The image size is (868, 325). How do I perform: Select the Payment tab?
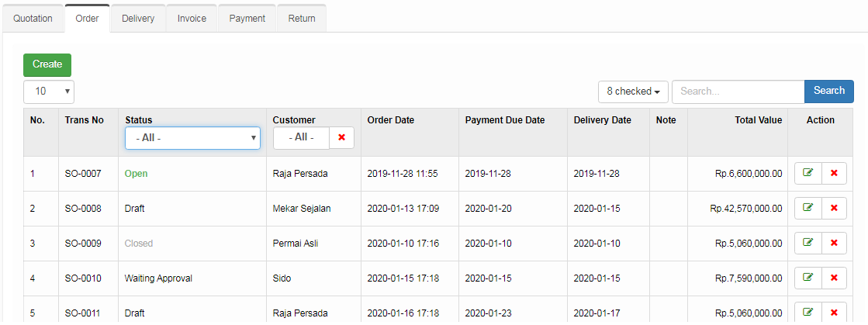pyautogui.click(x=247, y=19)
